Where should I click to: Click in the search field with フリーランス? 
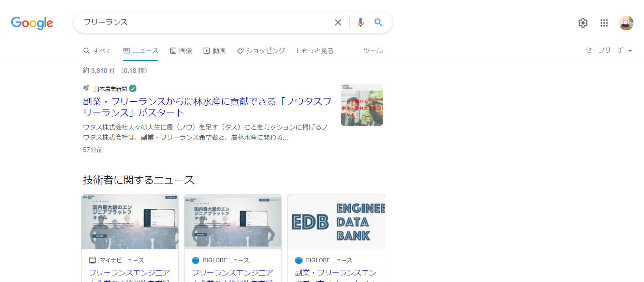pyautogui.click(x=205, y=23)
